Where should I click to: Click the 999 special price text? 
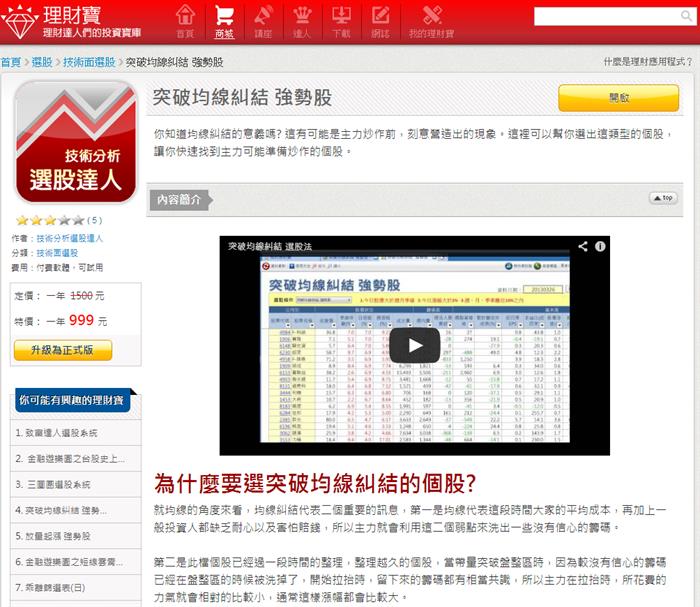81,320
